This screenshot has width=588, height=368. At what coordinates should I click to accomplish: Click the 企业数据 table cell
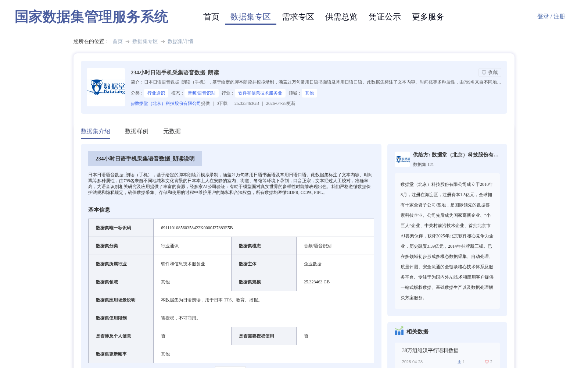[335, 264]
